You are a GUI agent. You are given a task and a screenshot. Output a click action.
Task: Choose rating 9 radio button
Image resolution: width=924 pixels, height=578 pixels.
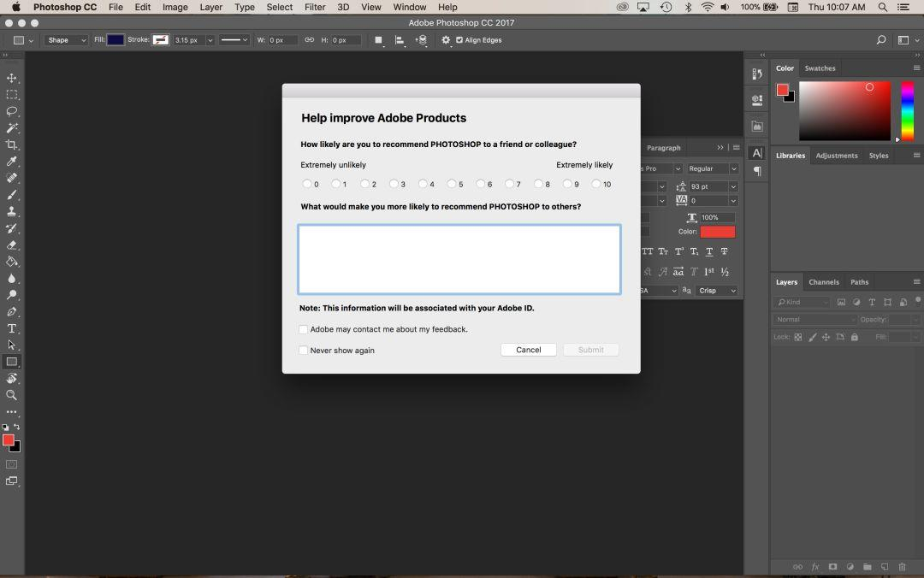coord(566,184)
